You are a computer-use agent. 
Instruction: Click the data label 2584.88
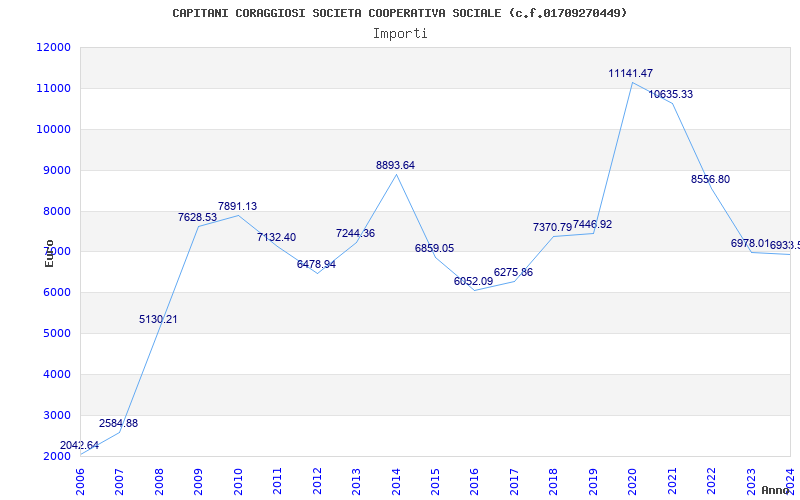pyautogui.click(x=118, y=423)
